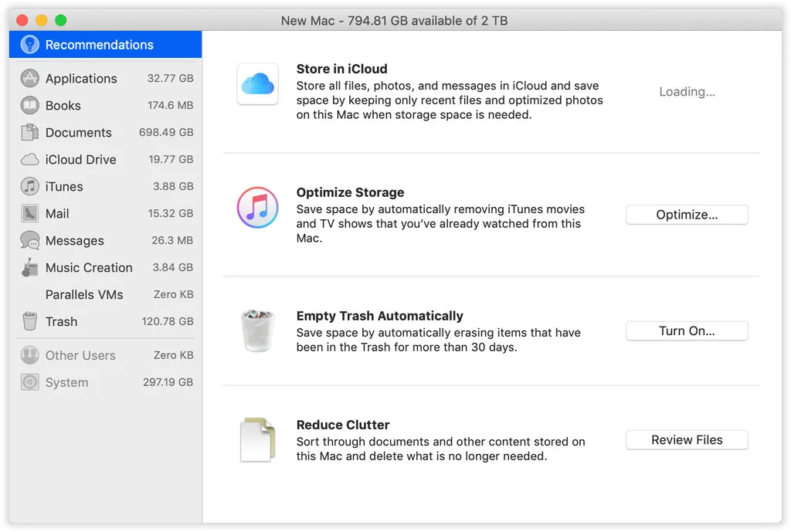
Task: Click the 19.77 GB iCloud Drive size
Action: (171, 159)
